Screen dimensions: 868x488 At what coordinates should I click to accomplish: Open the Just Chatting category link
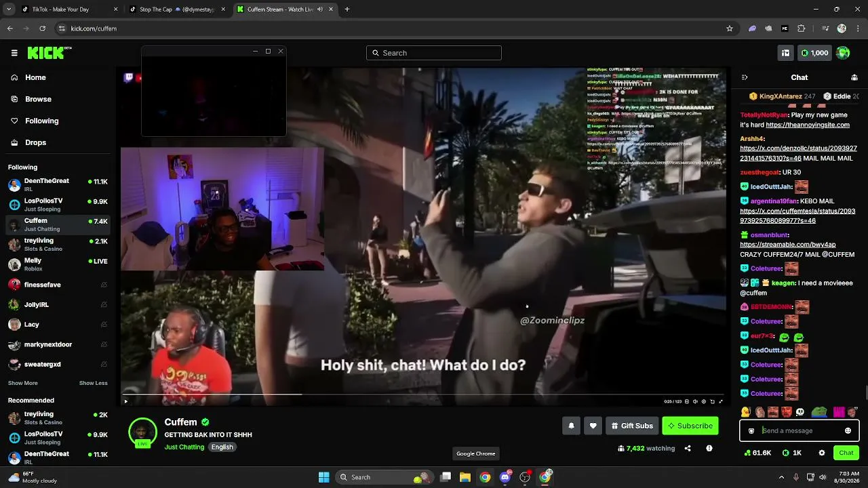184,447
